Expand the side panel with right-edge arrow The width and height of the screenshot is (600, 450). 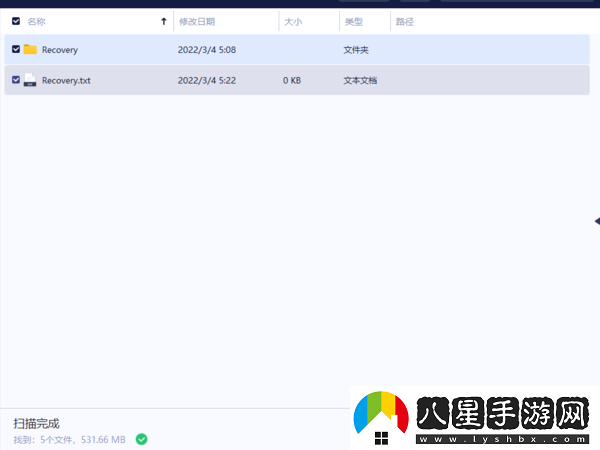597,221
